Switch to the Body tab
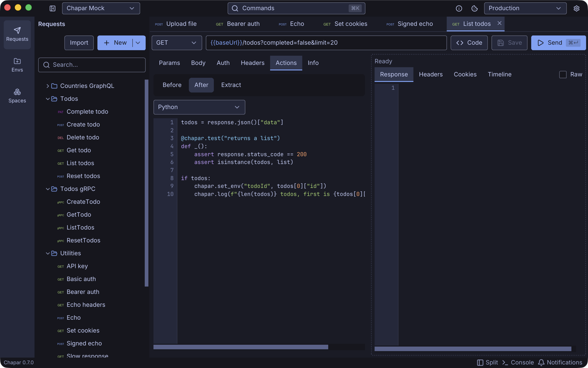The image size is (588, 368). pyautogui.click(x=198, y=63)
